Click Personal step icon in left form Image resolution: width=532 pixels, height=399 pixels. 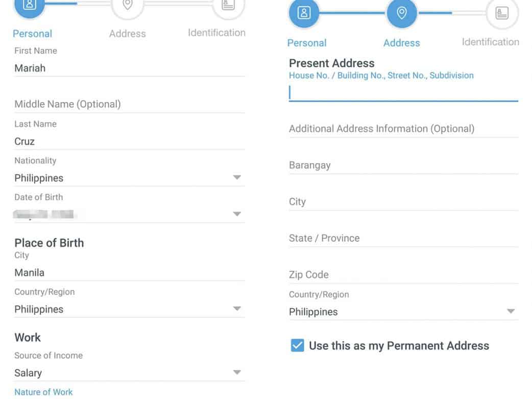click(x=30, y=6)
